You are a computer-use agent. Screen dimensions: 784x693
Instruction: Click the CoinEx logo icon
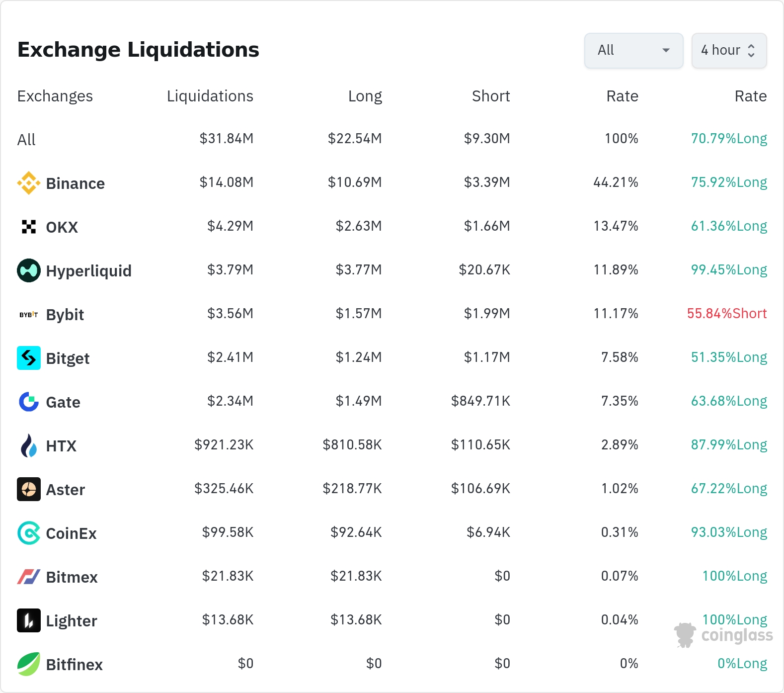[x=29, y=533]
